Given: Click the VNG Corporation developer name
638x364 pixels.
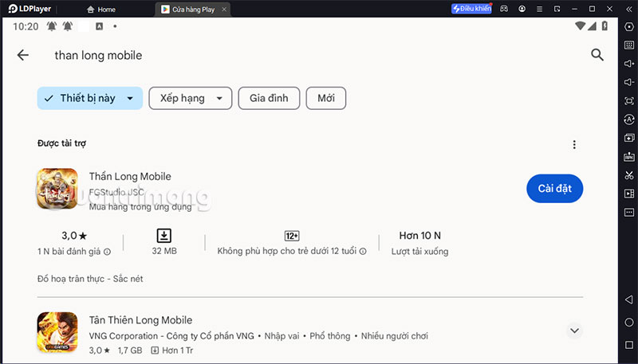Looking at the screenshot, I should tap(171, 336).
